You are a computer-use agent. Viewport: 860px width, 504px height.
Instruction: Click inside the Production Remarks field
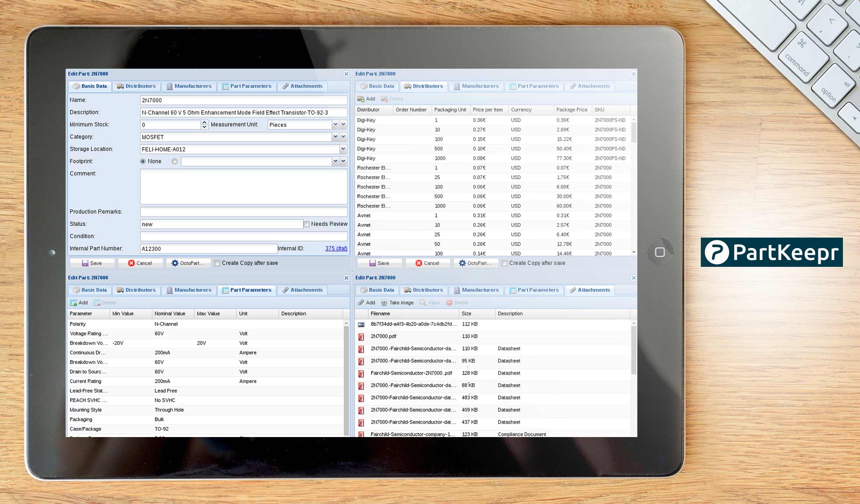[243, 211]
